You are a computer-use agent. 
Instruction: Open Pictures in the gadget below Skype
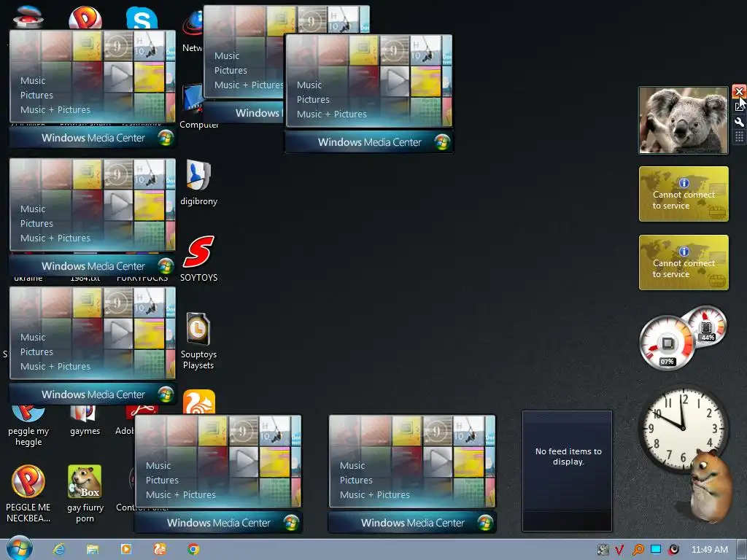[x=36, y=96]
